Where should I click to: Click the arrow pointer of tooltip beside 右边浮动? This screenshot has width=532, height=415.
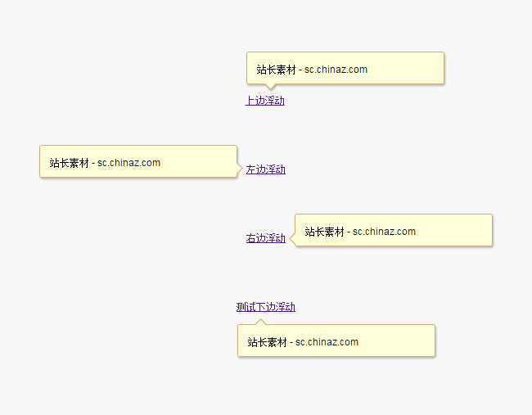[292, 238]
